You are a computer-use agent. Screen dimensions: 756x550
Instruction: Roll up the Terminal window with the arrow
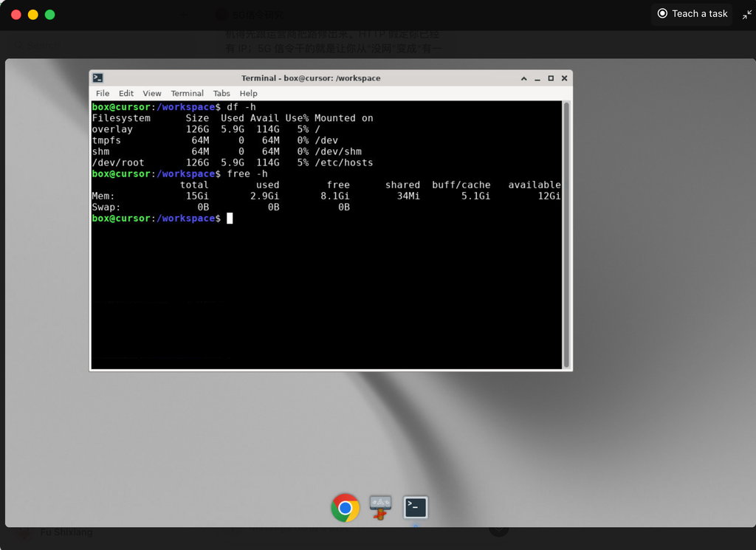[523, 78]
